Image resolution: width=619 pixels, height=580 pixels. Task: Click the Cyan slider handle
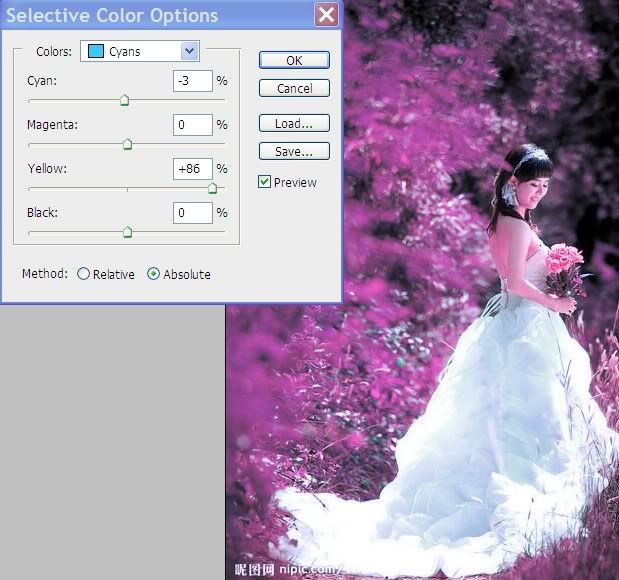tap(125, 100)
